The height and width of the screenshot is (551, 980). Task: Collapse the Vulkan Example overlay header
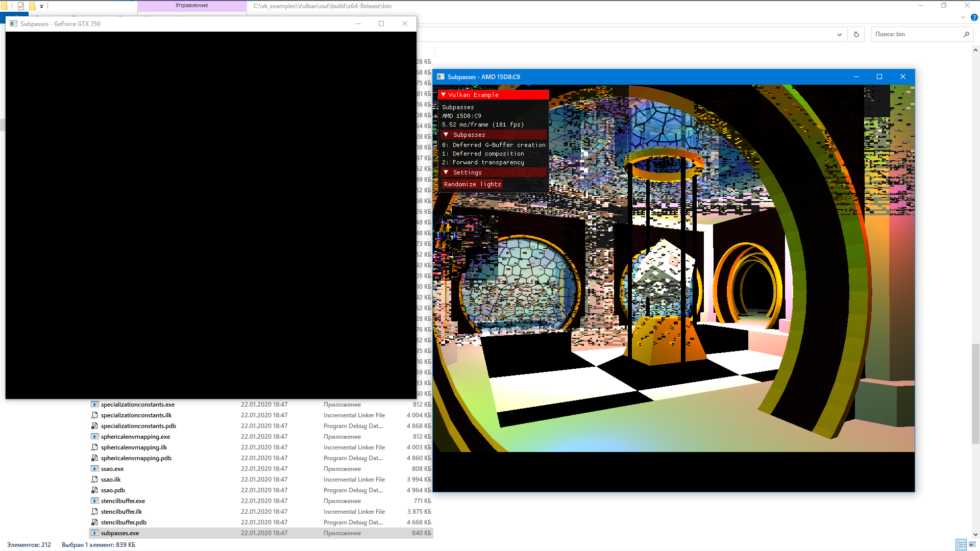443,95
